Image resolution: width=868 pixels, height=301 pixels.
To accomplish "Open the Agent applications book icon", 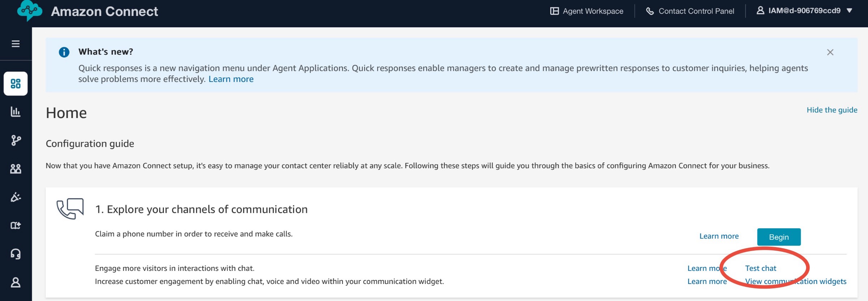I will [x=16, y=225].
